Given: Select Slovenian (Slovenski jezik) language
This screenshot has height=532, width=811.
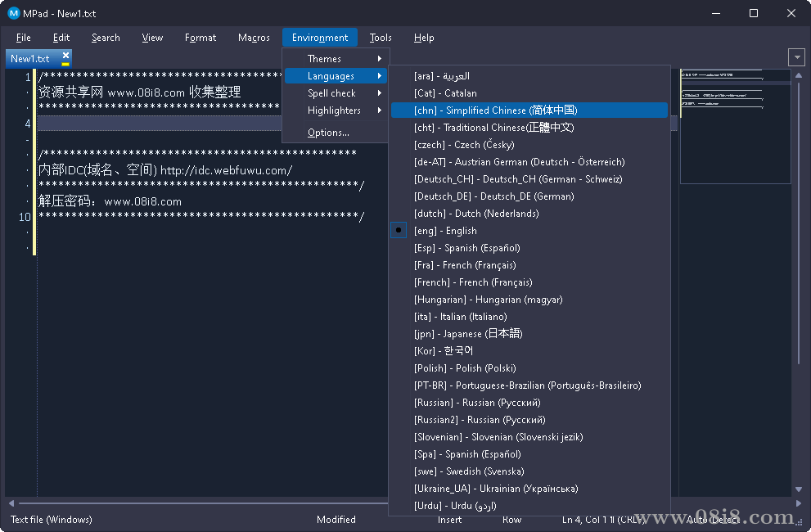Looking at the screenshot, I should coord(529,437).
